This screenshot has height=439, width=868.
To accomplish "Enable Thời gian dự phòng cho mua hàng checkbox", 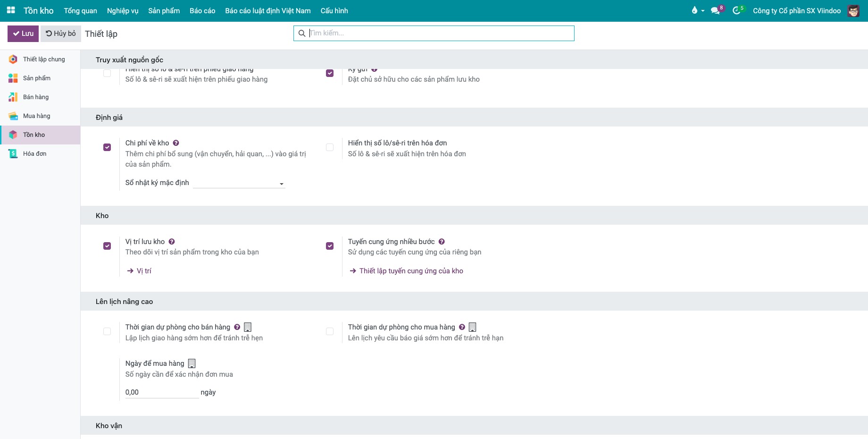I will pyautogui.click(x=330, y=331).
